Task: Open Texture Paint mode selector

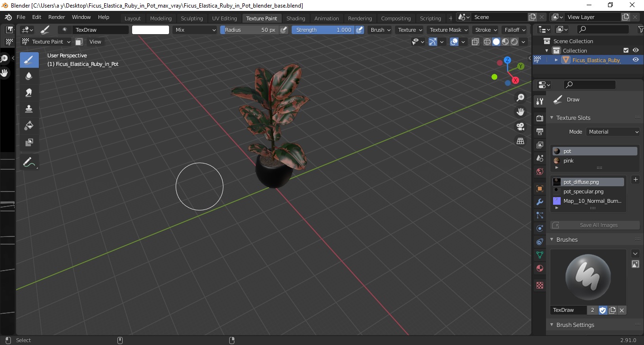Action: coord(46,42)
